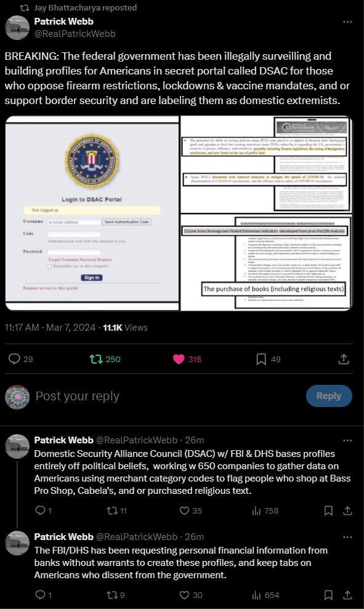Click the blue Reply button
This screenshot has height=609, width=364.
click(x=329, y=396)
